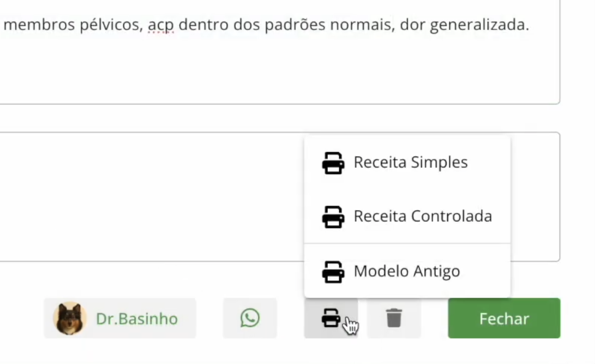
Task: Open the Dr.Basinho profile button
Action: click(x=120, y=318)
